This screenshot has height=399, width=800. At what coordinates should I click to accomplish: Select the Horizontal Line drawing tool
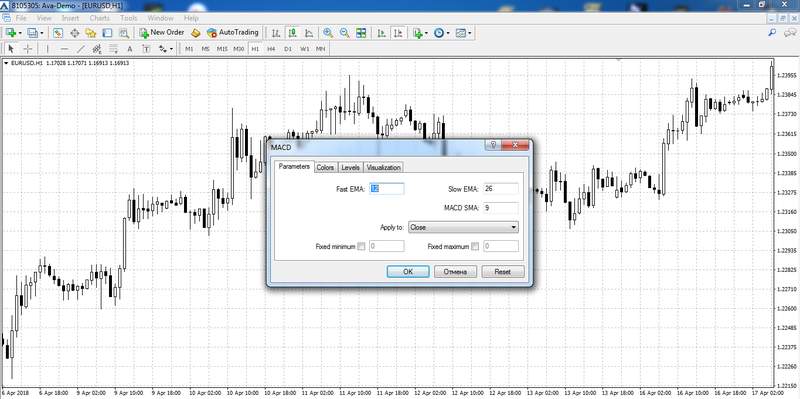pos(64,49)
